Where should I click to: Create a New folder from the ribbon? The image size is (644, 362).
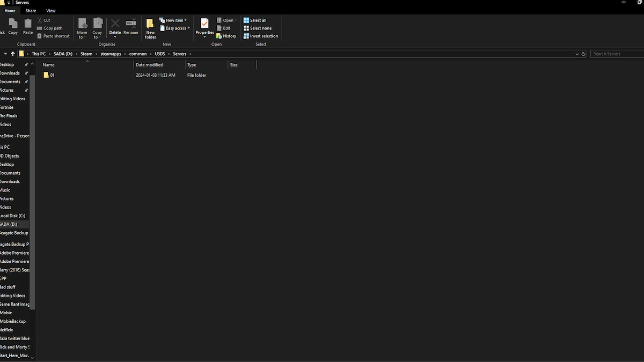[x=150, y=27]
